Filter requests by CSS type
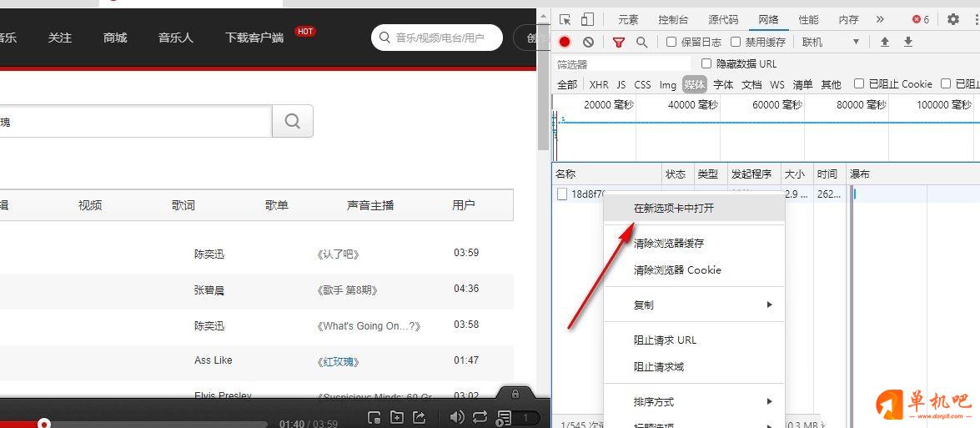 tap(642, 84)
